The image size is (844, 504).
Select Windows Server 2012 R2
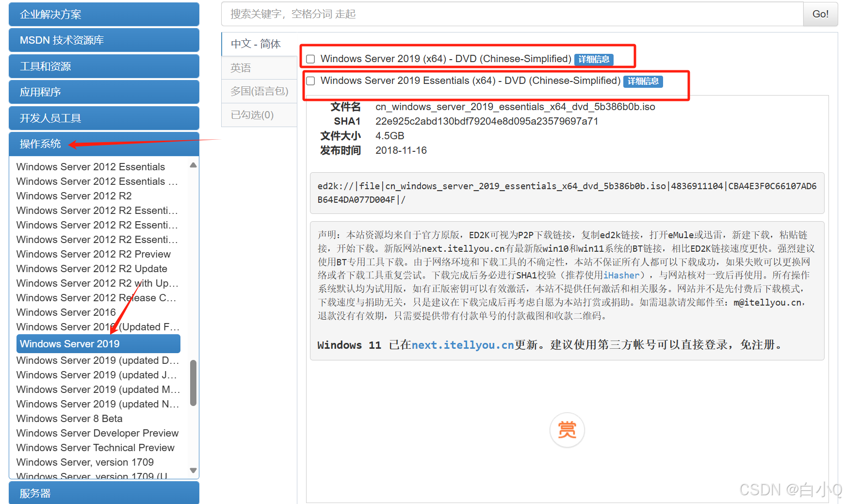pos(74,196)
